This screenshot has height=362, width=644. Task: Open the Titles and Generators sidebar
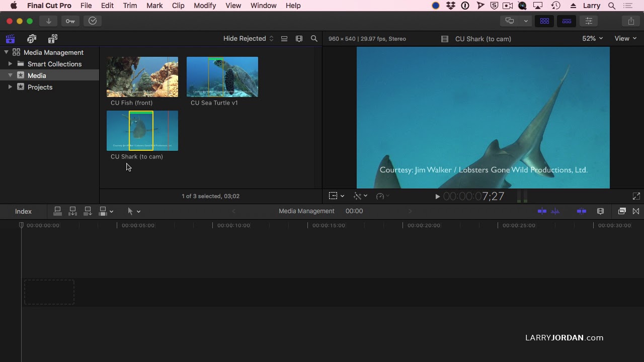[53, 39]
